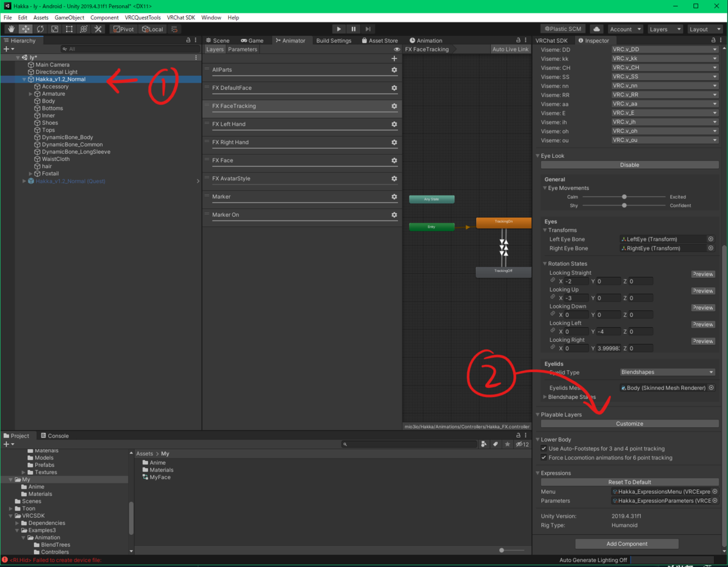Select the Hand tool in toolbar
This screenshot has height=567, width=728.
11,29
